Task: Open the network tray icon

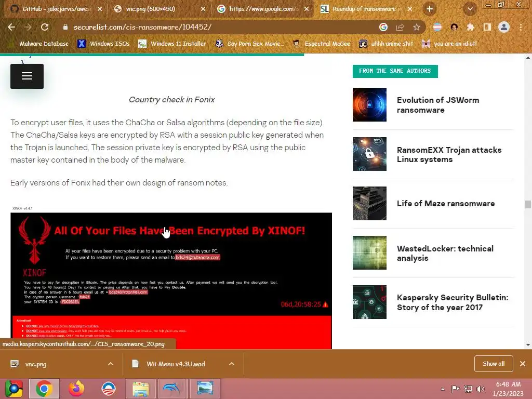Action: [x=468, y=389]
